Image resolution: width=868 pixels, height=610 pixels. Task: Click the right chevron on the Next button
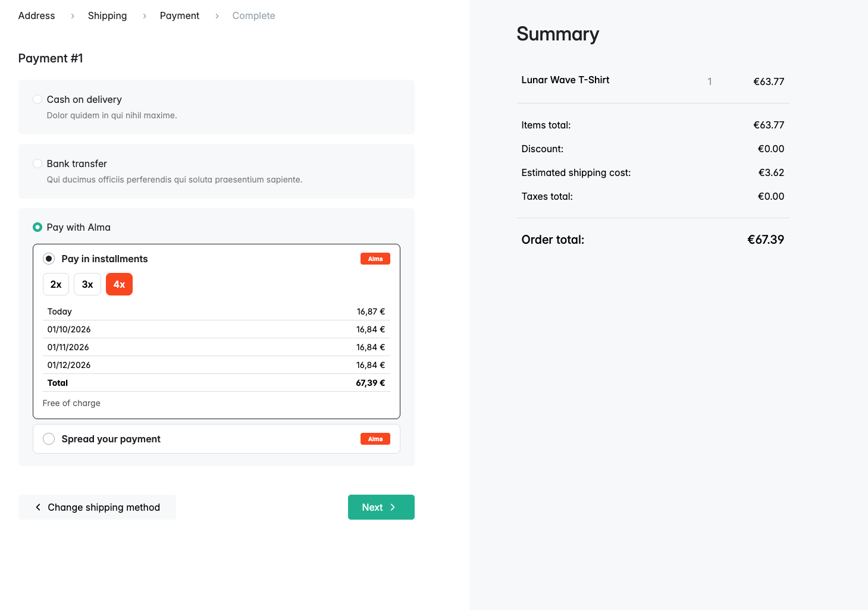click(x=393, y=507)
